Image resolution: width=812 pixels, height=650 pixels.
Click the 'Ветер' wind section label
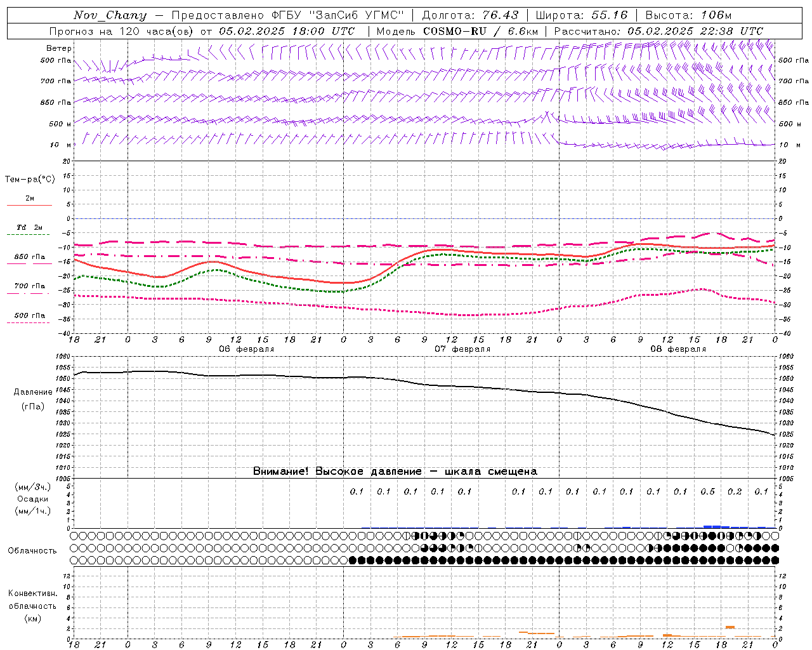tap(59, 48)
